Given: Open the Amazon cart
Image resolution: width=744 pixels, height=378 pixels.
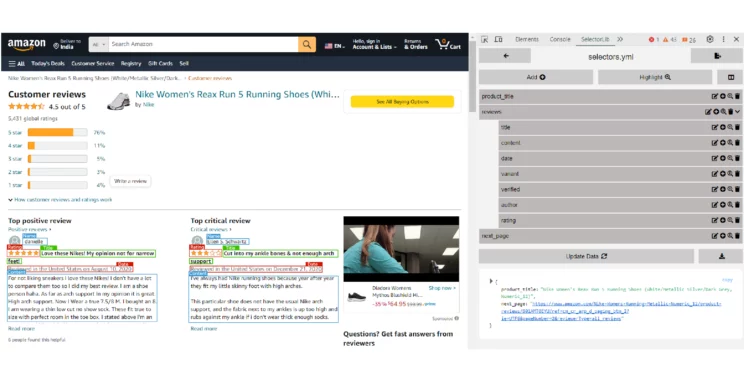Looking at the screenshot, I should pyautogui.click(x=448, y=45).
